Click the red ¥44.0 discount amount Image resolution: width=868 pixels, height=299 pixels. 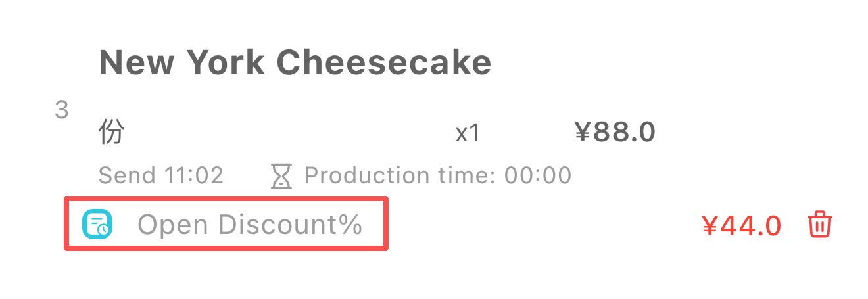pyautogui.click(x=742, y=225)
